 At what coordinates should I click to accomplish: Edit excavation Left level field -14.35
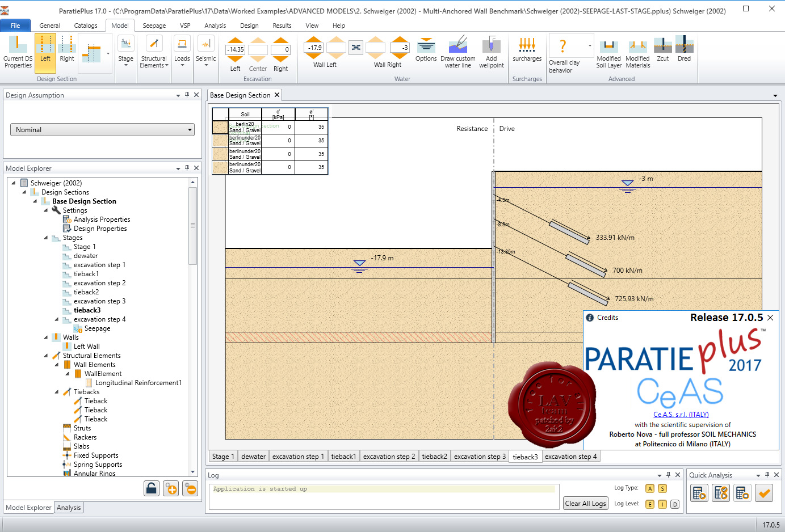[235, 49]
